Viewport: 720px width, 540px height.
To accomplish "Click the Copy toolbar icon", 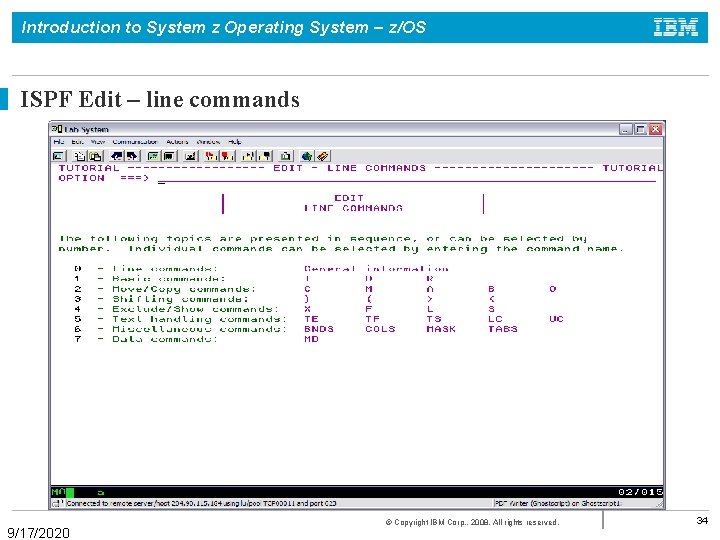I will pos(80,156).
